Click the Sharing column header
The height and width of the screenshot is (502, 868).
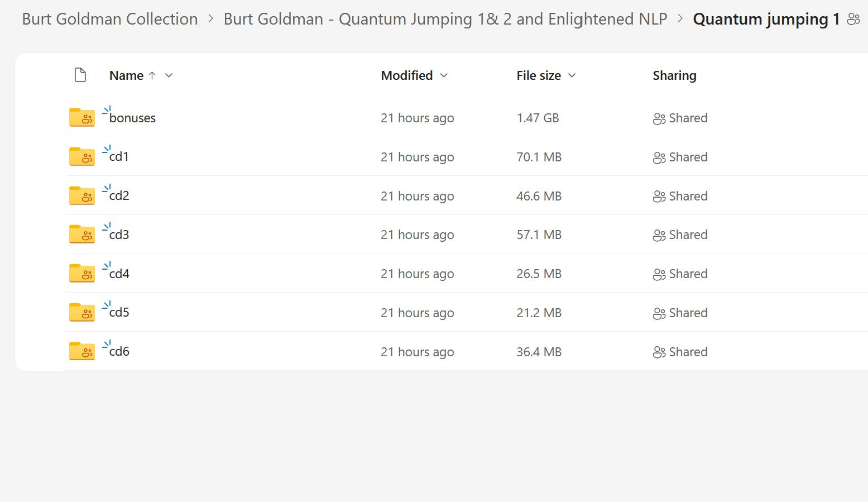point(674,75)
